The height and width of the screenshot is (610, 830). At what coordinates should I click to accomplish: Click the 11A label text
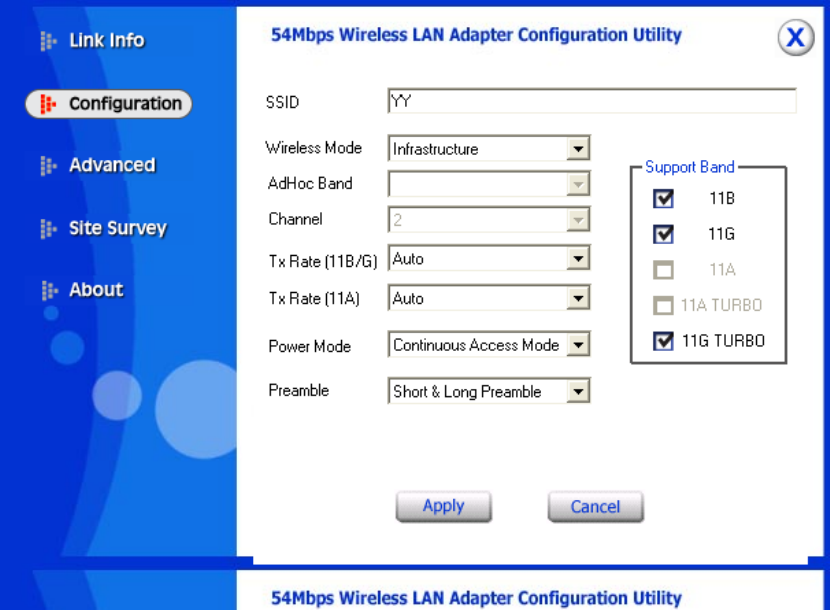[x=723, y=270]
